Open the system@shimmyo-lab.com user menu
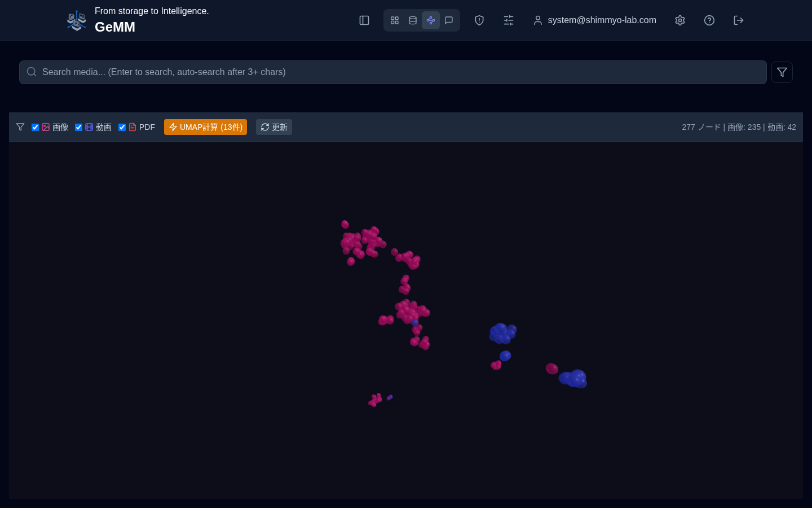 click(595, 20)
